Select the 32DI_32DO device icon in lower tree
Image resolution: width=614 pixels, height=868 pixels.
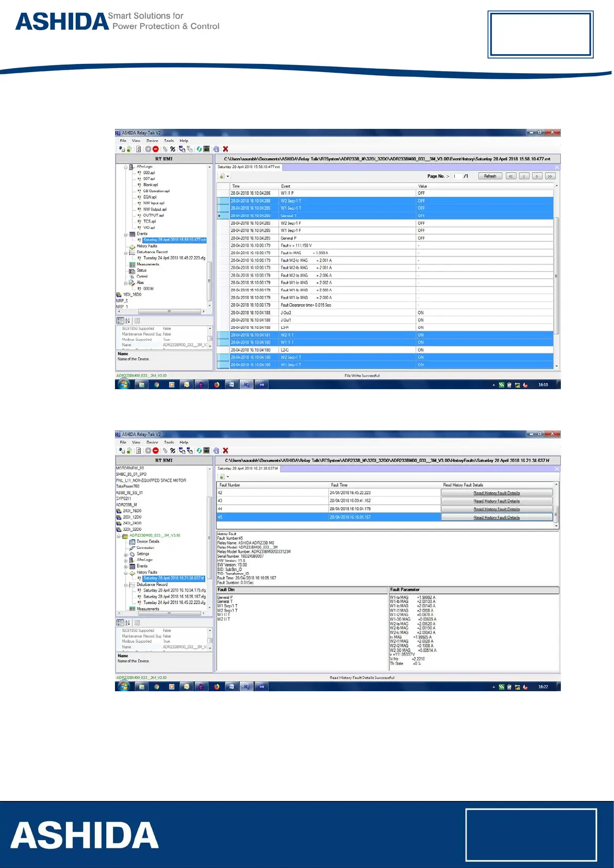tap(119, 529)
